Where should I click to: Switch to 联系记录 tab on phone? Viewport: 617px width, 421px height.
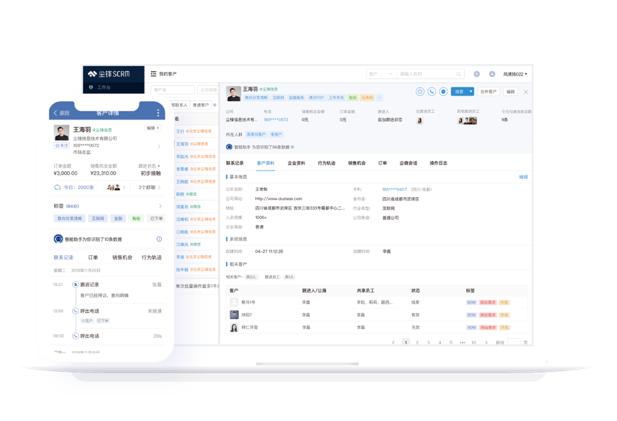[x=63, y=257]
